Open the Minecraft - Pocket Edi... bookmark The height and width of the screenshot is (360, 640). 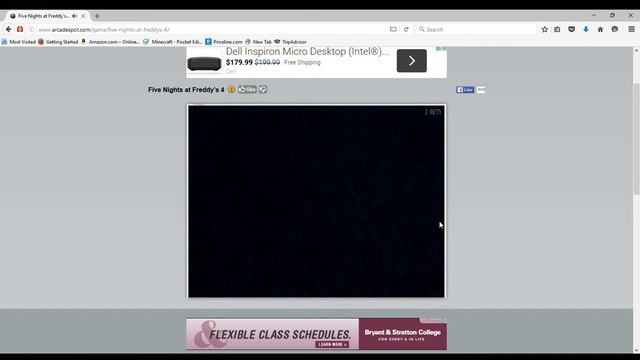pyautogui.click(x=173, y=42)
